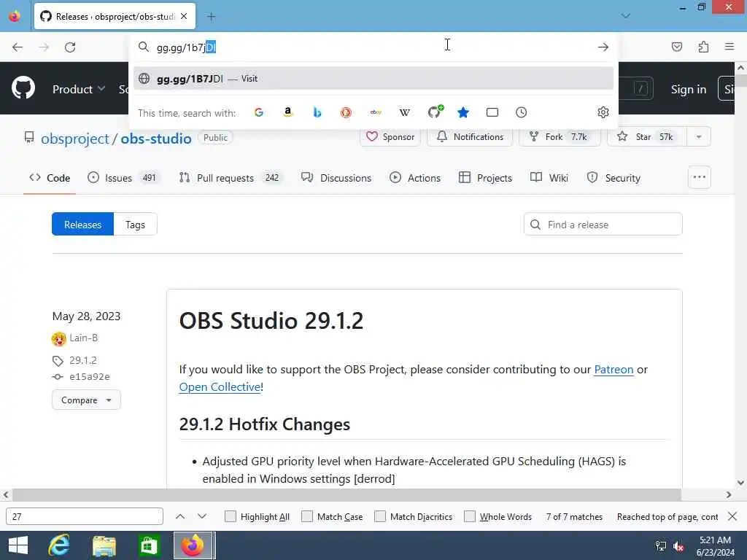Enable the Match Diacritics checkbox
Screen dimensions: 747x560
[x=380, y=516]
